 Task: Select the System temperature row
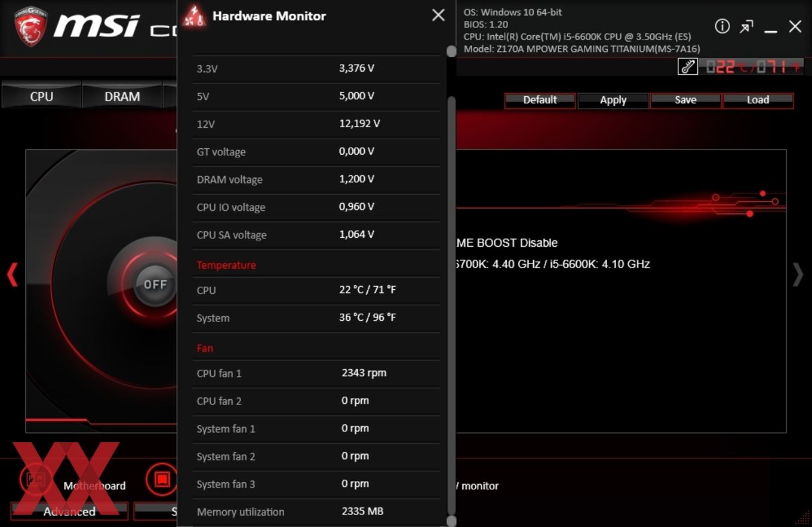[x=316, y=318]
